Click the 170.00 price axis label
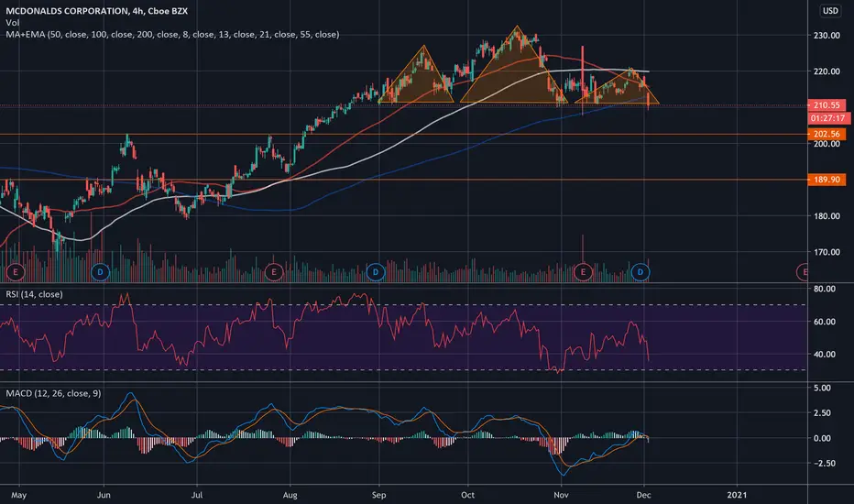Image resolution: width=854 pixels, height=504 pixels. (827, 252)
